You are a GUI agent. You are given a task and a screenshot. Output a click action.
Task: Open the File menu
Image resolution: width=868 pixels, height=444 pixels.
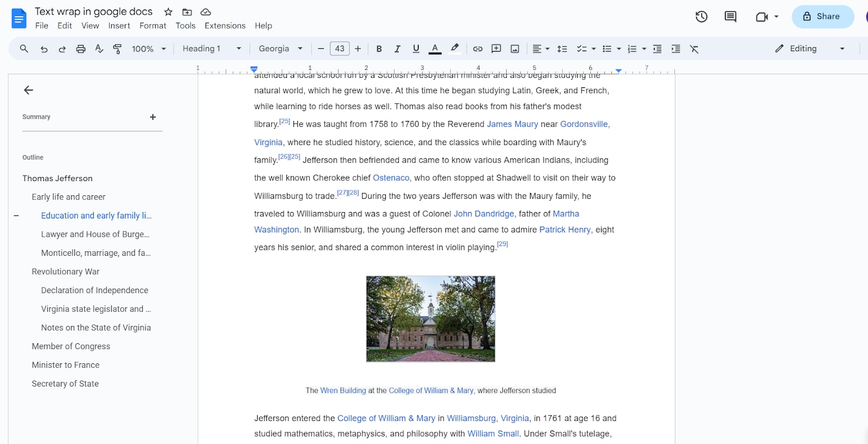(42, 25)
